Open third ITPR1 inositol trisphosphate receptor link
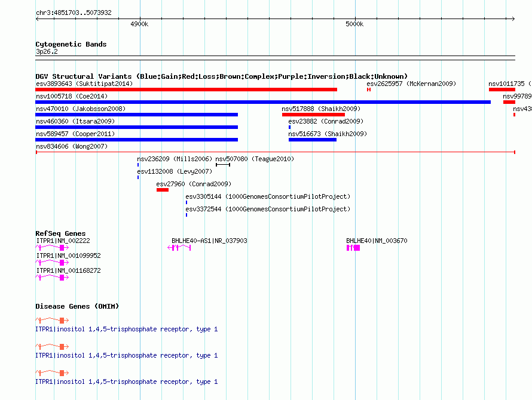This screenshot has height=400, width=532. [x=127, y=381]
